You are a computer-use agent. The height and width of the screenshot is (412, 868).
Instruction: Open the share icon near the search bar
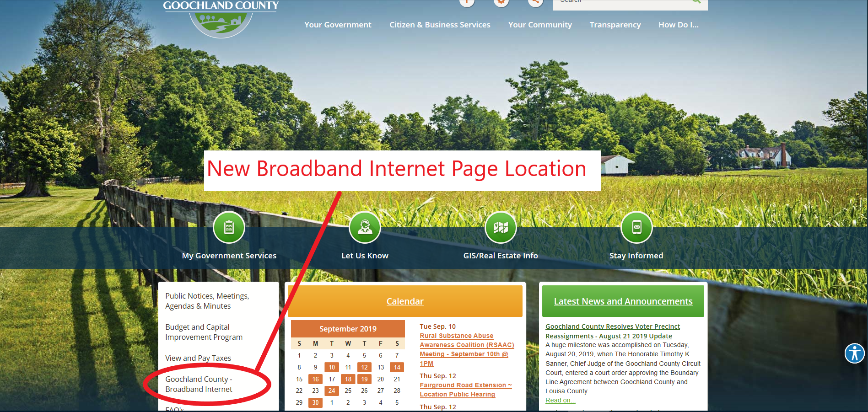(535, 2)
